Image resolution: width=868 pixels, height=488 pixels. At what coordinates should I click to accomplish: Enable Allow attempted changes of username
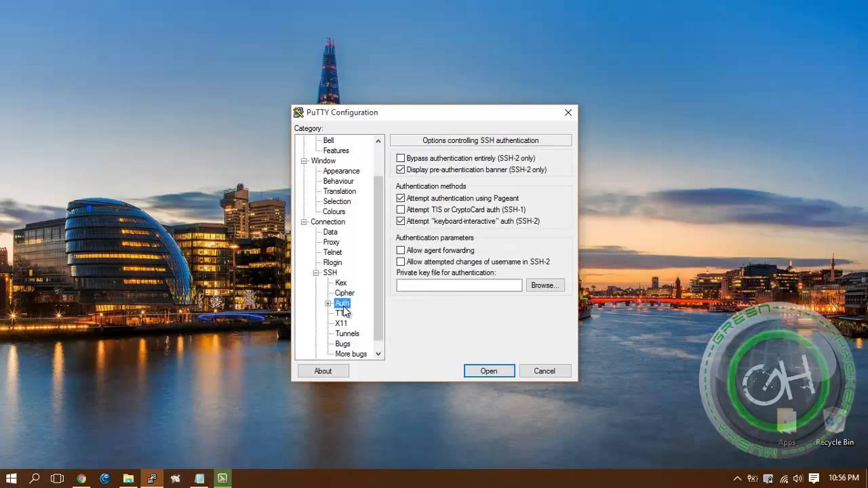(401, 262)
